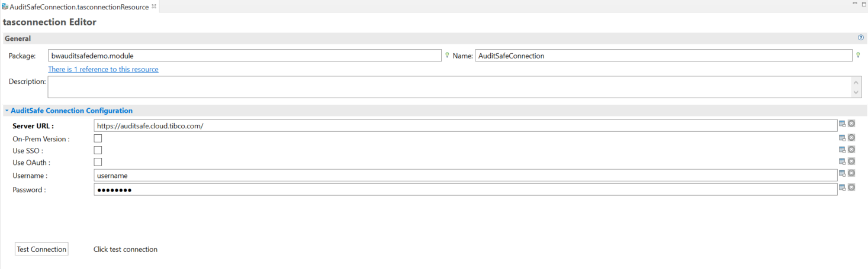
Task: Click inside the Description text area
Action: [x=449, y=87]
